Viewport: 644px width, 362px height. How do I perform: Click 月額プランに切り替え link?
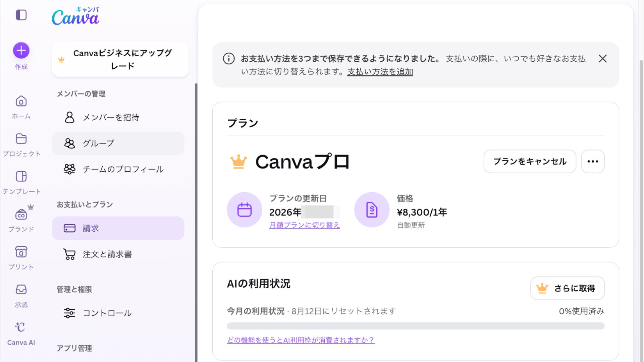point(305,225)
